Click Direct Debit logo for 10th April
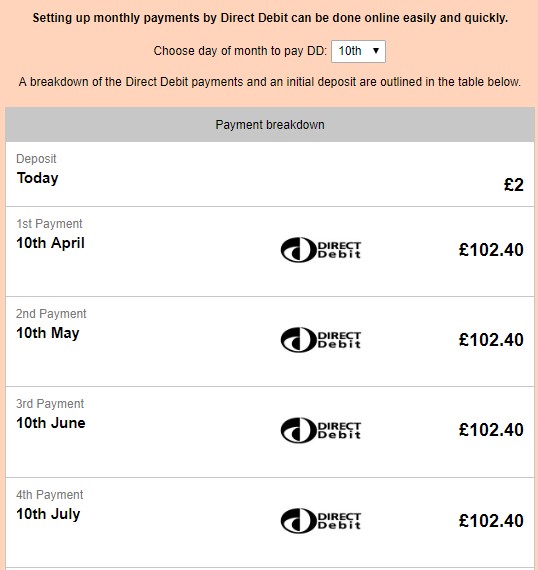This screenshot has width=538, height=570. coord(321,250)
